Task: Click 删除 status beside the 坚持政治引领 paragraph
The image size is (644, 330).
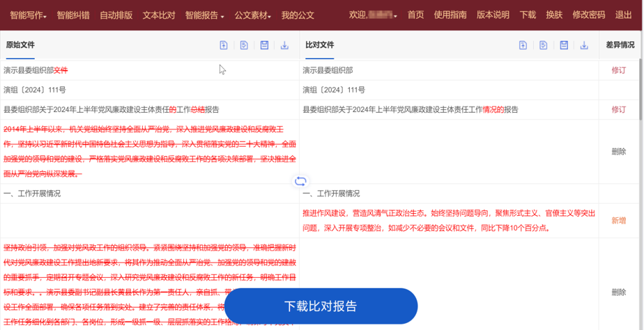Action: click(618, 292)
